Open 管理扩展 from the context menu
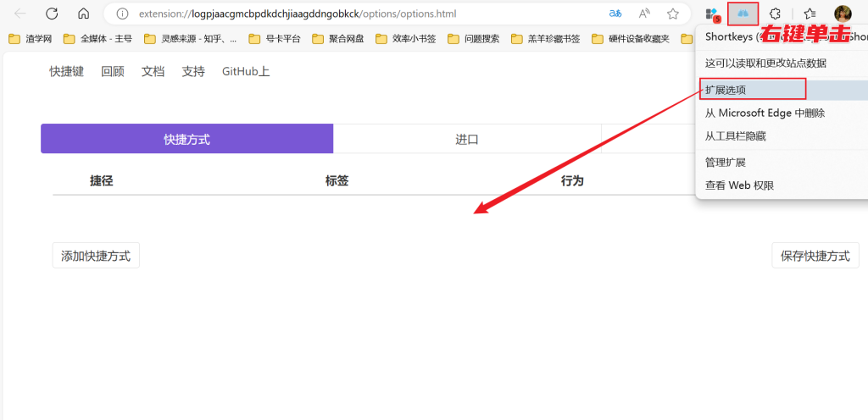The image size is (868, 420). (x=725, y=162)
